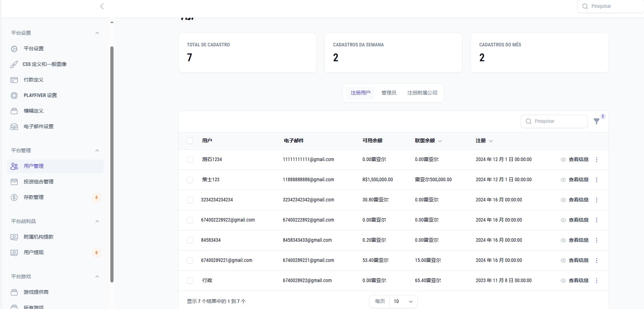The width and height of the screenshot is (644, 309).
Task: Switch to the 注册附属公司 tab
Action: pyautogui.click(x=422, y=93)
